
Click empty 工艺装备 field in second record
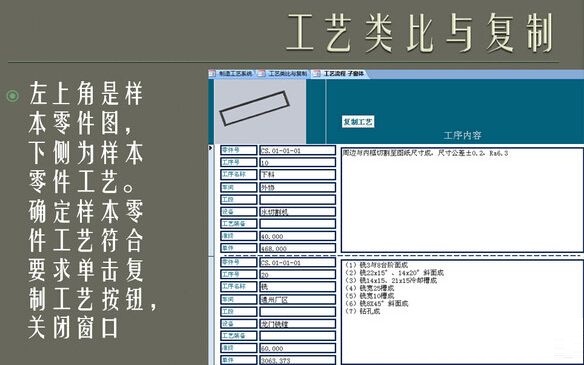(x=297, y=336)
